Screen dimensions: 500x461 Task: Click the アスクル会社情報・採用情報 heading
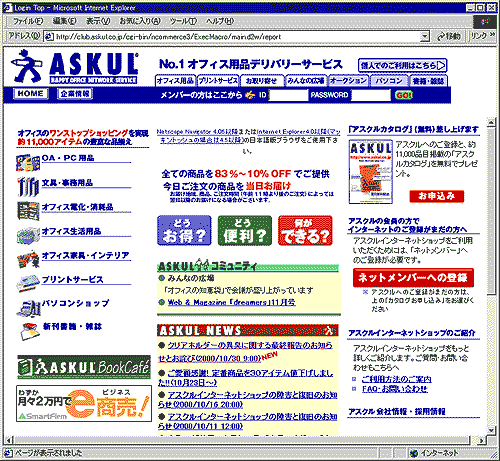coord(397,411)
